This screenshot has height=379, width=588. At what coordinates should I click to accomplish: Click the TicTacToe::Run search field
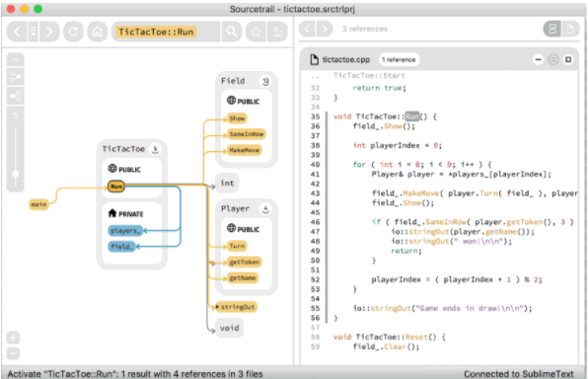[x=166, y=32]
